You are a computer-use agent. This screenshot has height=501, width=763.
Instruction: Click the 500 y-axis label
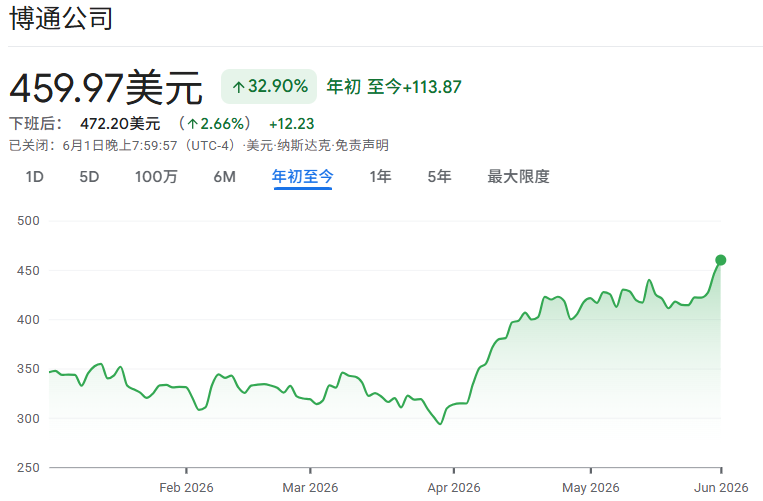[x=28, y=221]
